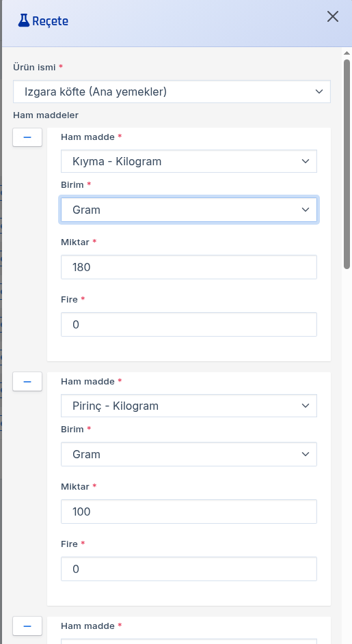Image resolution: width=352 pixels, height=644 pixels.
Task: Click the scrollbar up arrow
Action: click(347, 53)
